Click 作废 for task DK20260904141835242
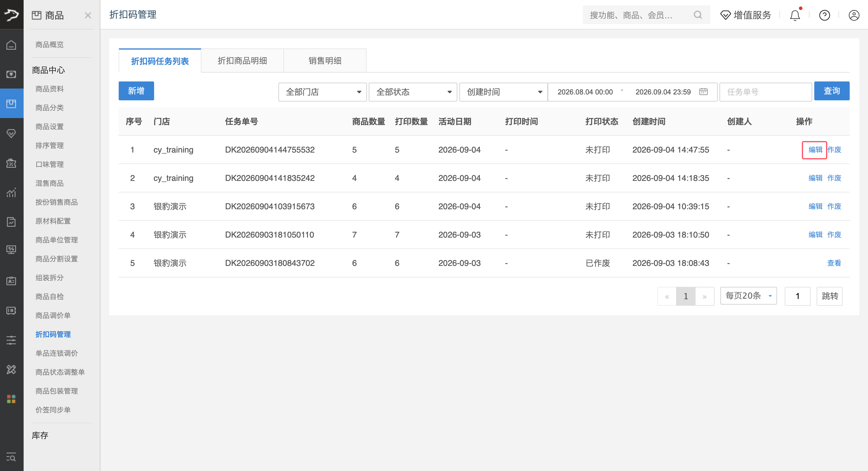Image resolution: width=868 pixels, height=471 pixels. [834, 178]
